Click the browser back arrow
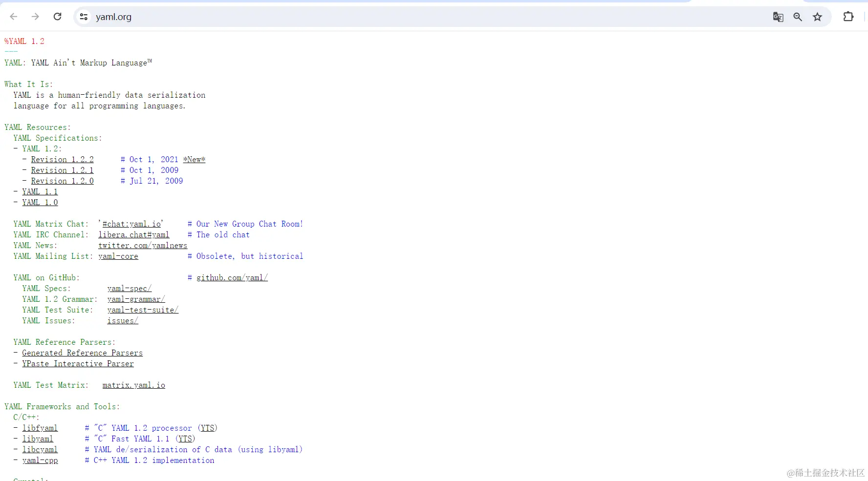Viewport: 868px width, 481px height. point(14,17)
